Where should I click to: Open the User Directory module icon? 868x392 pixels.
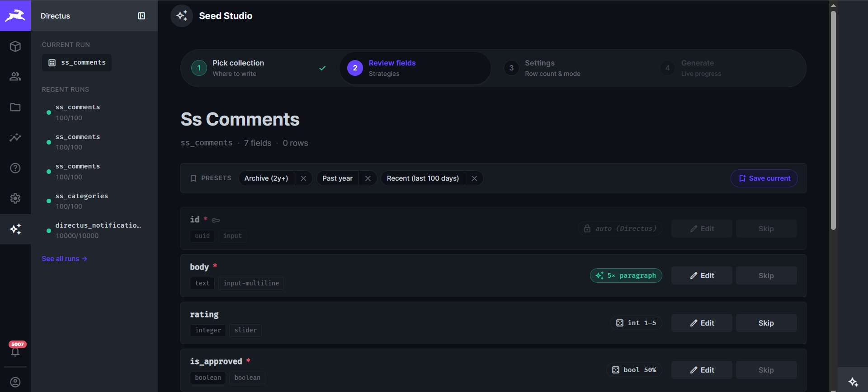(15, 77)
